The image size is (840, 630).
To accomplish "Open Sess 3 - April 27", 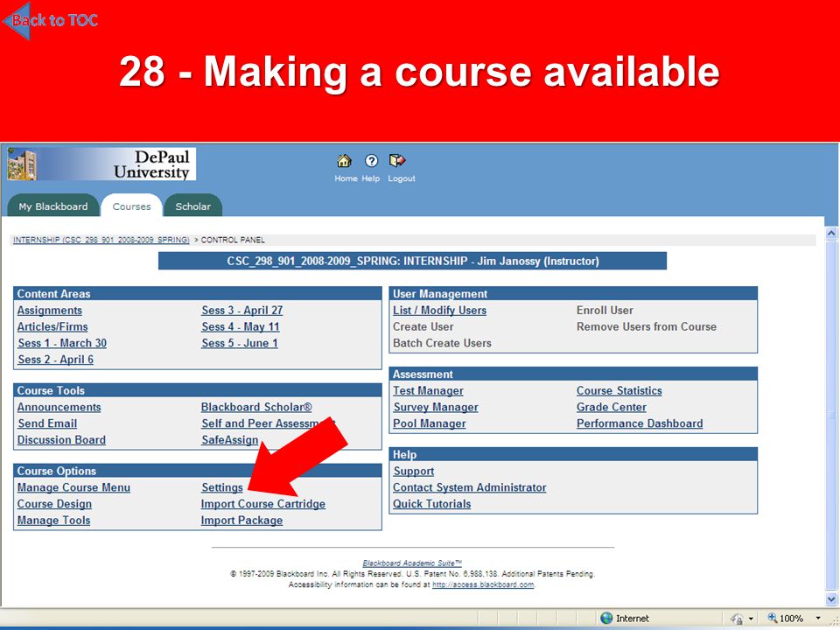I will [x=242, y=310].
